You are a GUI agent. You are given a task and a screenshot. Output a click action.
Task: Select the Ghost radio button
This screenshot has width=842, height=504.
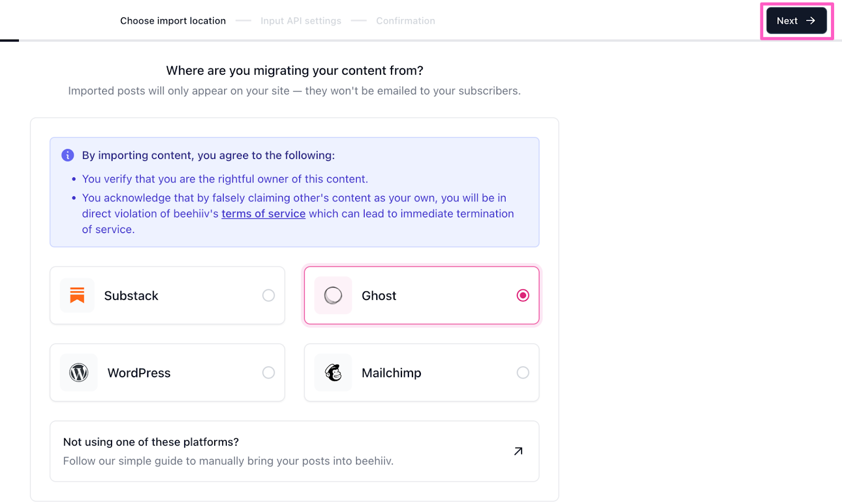(x=523, y=295)
